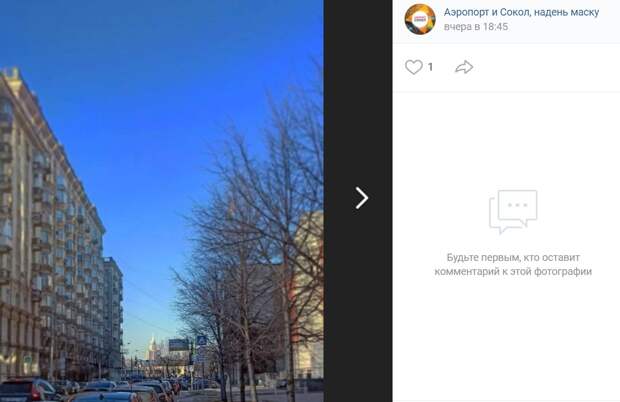The image size is (620, 402).
Task: Like the photo with the heart icon
Action: pos(414,67)
